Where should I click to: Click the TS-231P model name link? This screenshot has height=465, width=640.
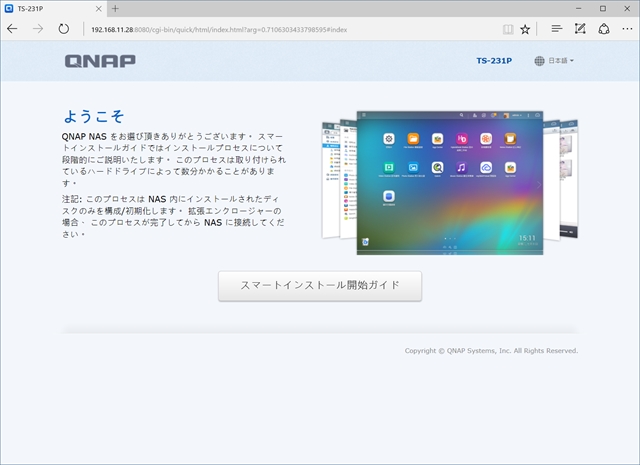click(x=494, y=61)
